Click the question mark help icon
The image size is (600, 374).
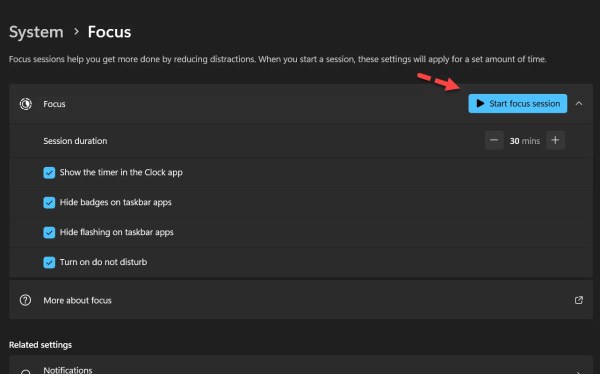click(26, 300)
